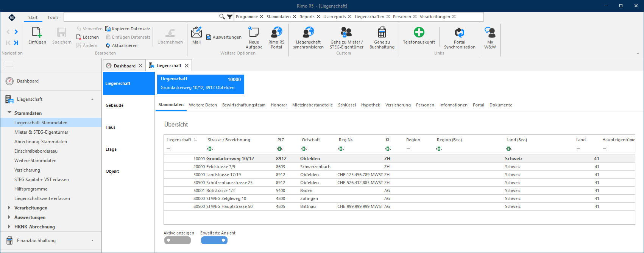Screen dimensions: 644x253
Task: Open the Mail icon in ribbon
Action: [x=196, y=32]
